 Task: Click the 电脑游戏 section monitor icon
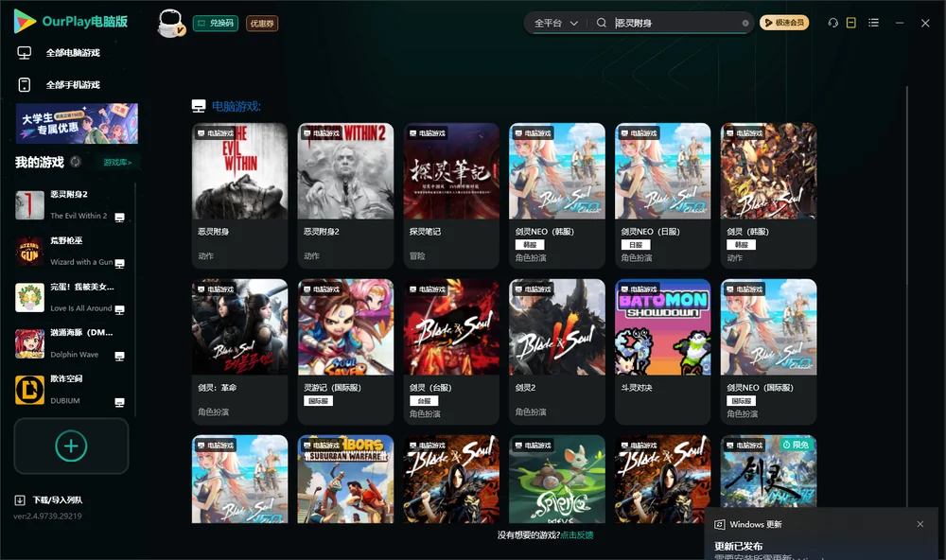tap(199, 106)
